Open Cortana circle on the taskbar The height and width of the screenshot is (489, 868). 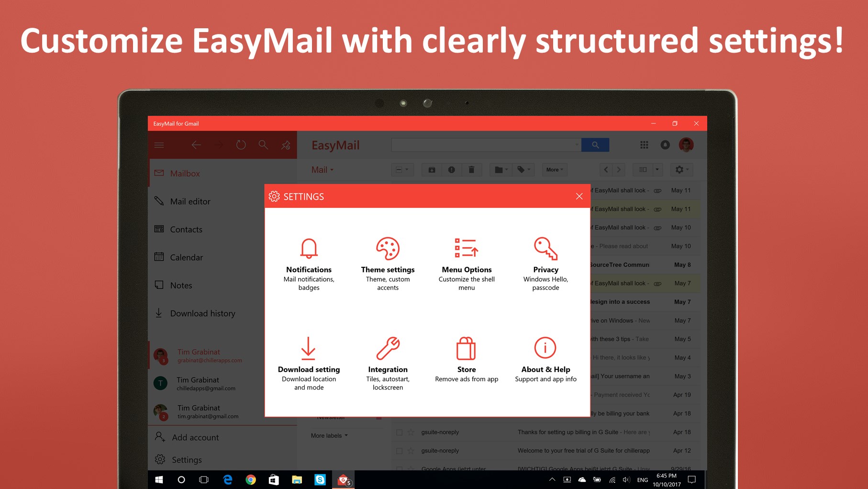click(x=181, y=479)
